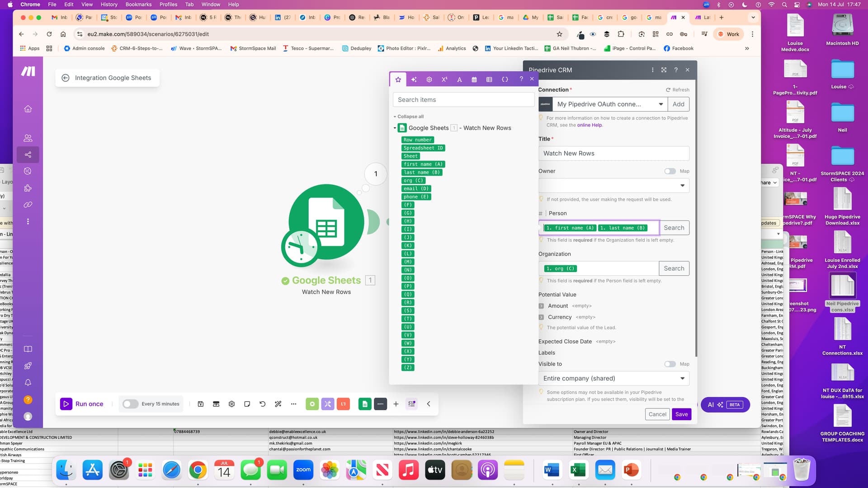Open the math functions tab in mapping panel
Viewport: 868px width, 488px height.
pyautogui.click(x=444, y=80)
